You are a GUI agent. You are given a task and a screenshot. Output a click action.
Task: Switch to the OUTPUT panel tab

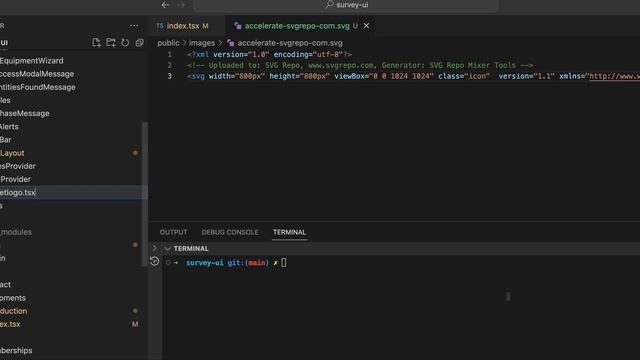173,232
